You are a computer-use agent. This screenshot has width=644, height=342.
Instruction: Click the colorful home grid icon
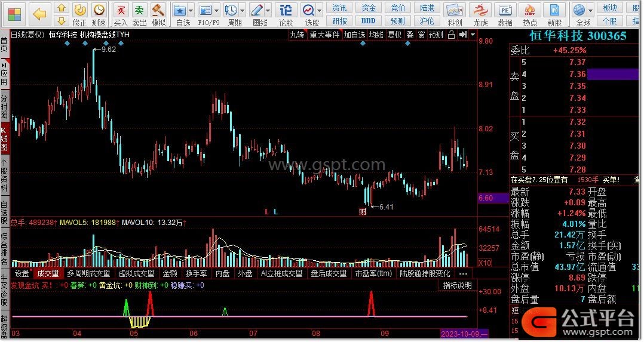(x=14, y=15)
